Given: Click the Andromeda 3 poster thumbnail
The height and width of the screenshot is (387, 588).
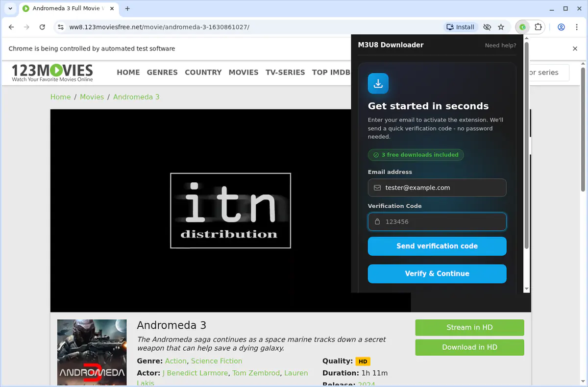Looking at the screenshot, I should coord(92,352).
